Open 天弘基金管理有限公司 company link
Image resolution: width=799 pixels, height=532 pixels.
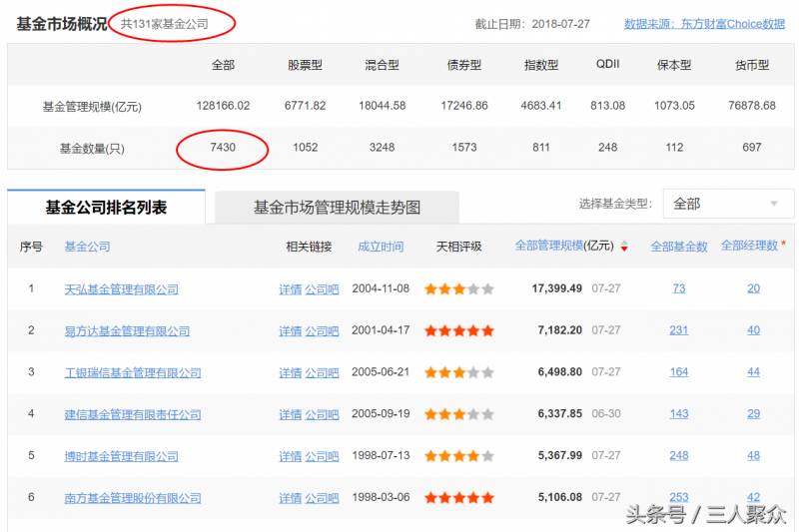tap(121, 289)
